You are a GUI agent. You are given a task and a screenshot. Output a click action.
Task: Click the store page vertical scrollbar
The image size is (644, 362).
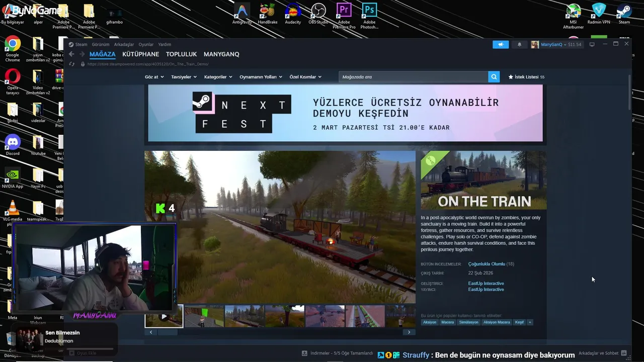coord(629,93)
